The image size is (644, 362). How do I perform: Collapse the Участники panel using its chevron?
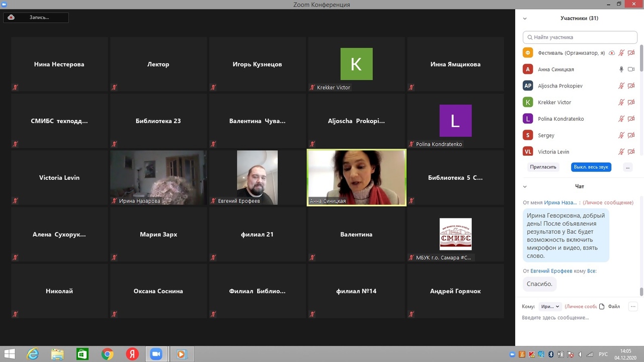[525, 19]
